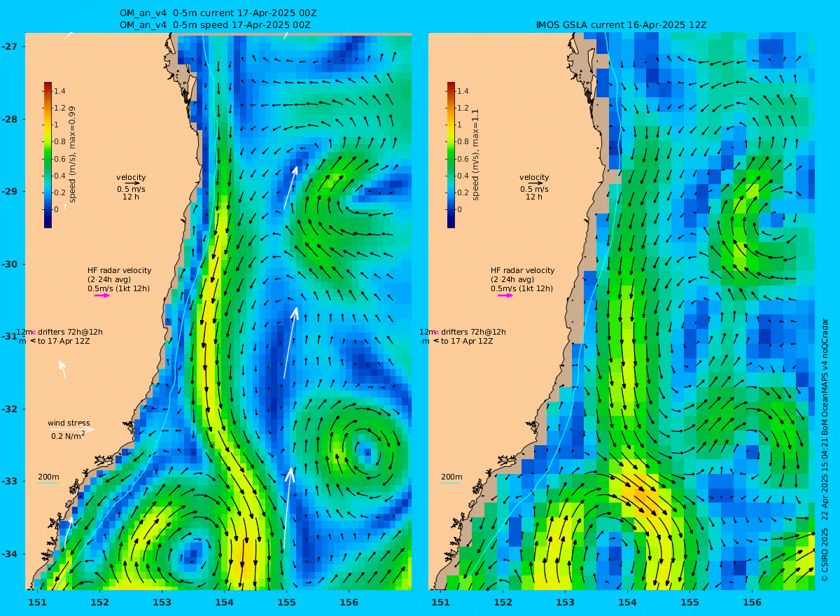Click the '12m drifters 72h@12h' label in left panel
Screen dimensions: 840x616
(59, 332)
